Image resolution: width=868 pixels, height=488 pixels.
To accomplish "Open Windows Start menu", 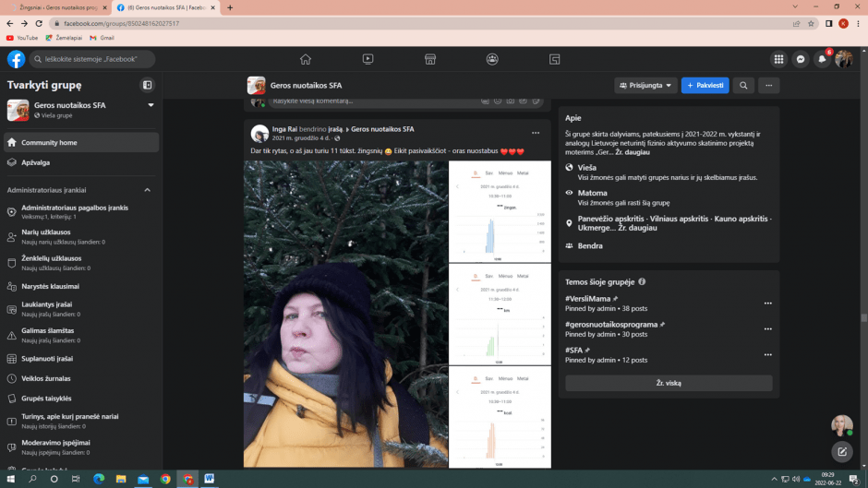I will coord(10,479).
